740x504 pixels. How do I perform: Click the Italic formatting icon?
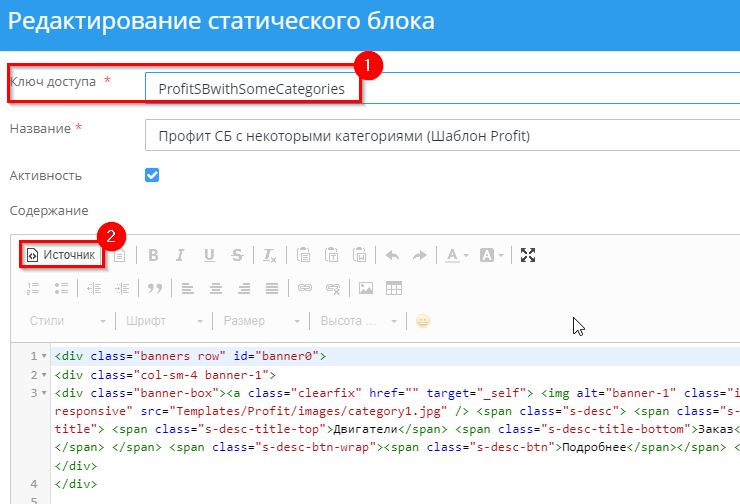coord(181,255)
